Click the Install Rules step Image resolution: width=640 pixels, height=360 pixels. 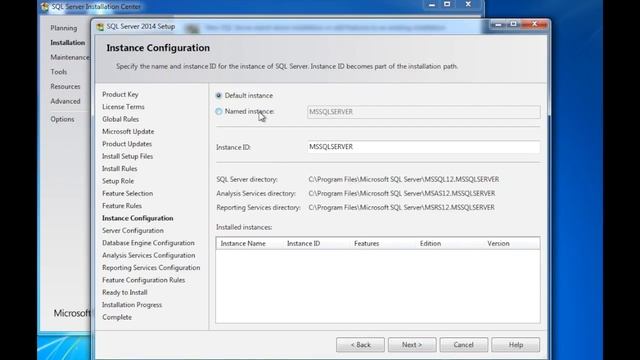(x=120, y=169)
